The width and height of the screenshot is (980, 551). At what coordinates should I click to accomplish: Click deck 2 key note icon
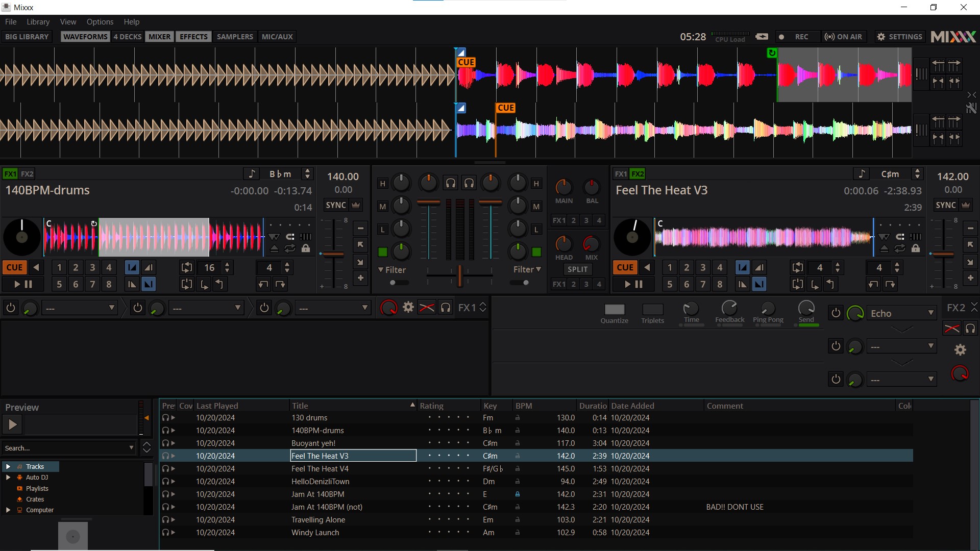pyautogui.click(x=862, y=174)
